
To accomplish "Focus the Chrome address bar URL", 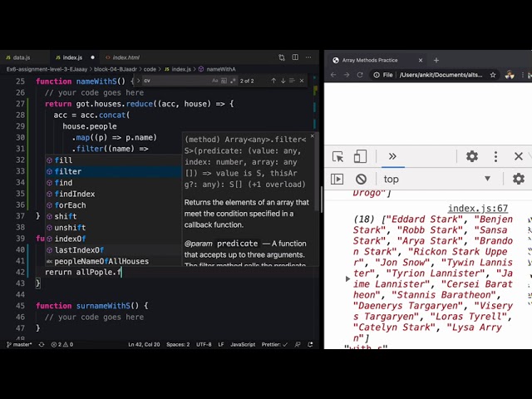I will [x=441, y=75].
